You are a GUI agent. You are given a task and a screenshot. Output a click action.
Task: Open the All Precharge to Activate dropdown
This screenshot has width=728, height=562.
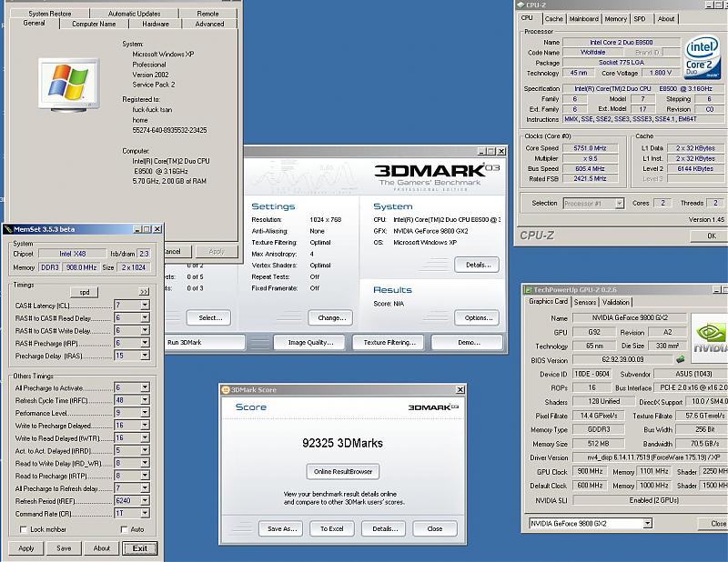point(145,387)
